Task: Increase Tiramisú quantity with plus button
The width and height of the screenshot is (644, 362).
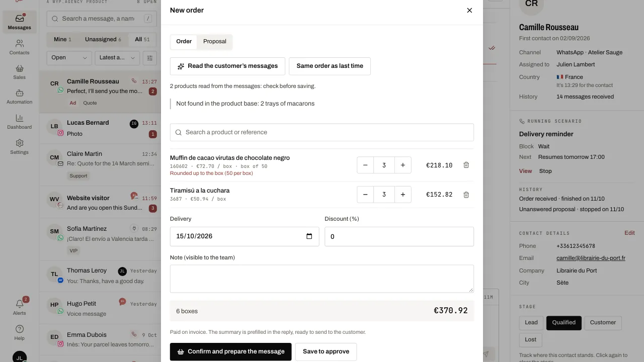Action: coord(403,195)
